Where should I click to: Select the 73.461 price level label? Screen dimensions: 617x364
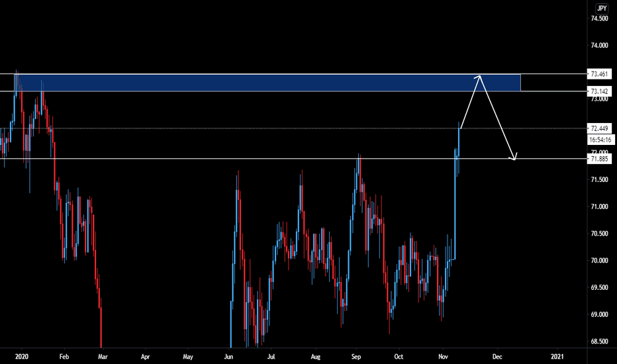[x=599, y=74]
